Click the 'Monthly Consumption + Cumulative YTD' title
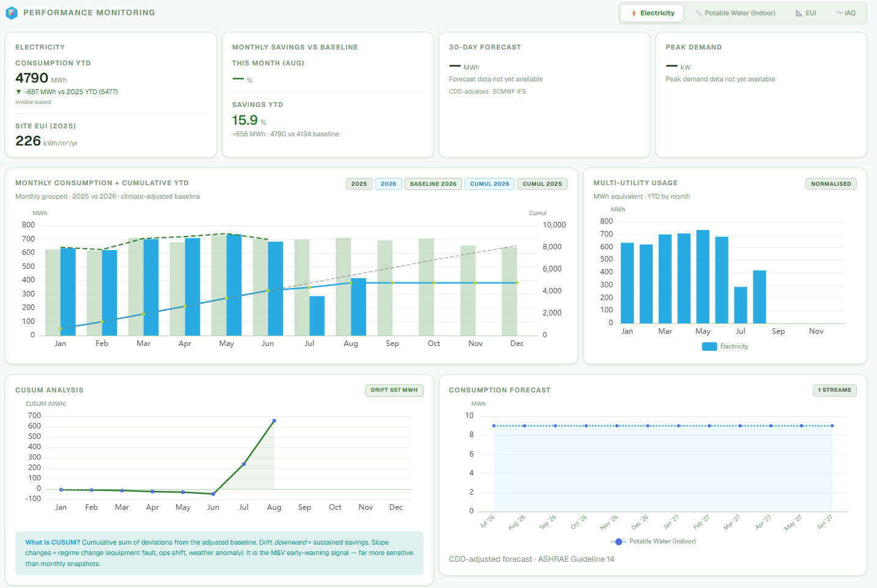877x588 pixels. pyautogui.click(x=102, y=183)
